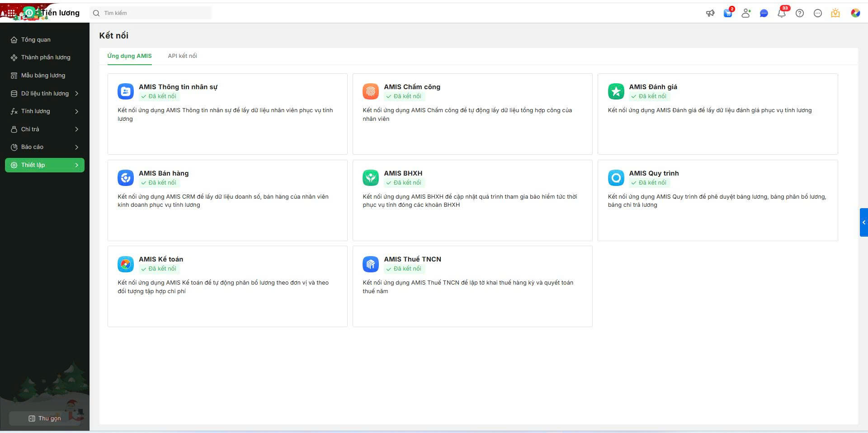Click the Kết nối page heading
This screenshot has height=433, width=868.
114,36
